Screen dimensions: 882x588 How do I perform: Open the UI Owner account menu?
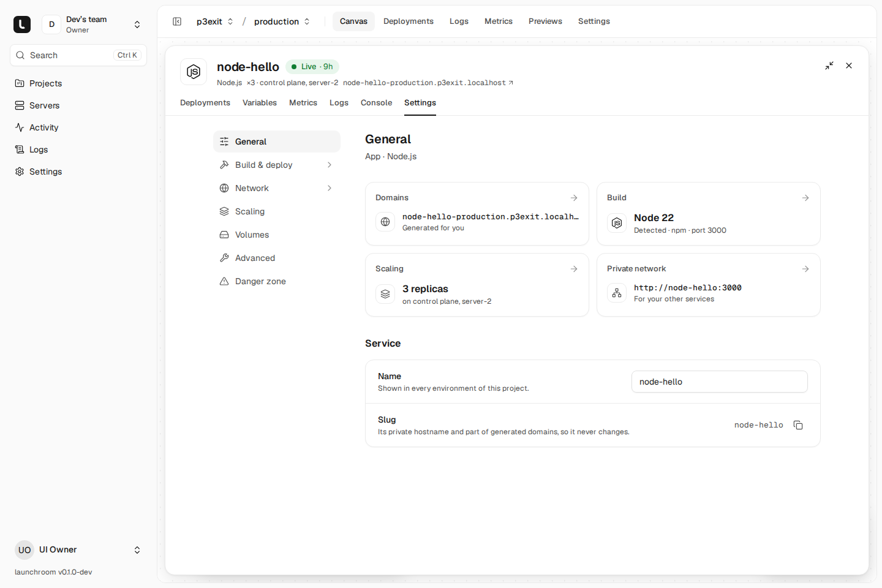(x=78, y=550)
